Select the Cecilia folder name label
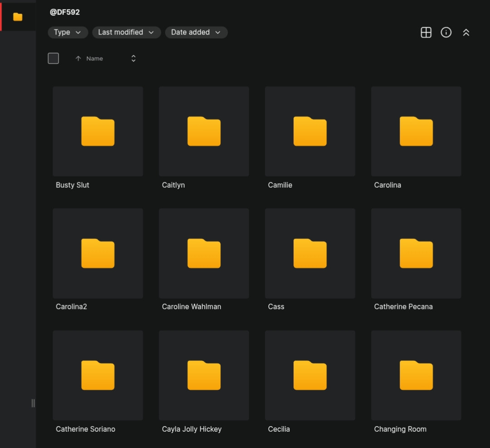 pyautogui.click(x=279, y=429)
